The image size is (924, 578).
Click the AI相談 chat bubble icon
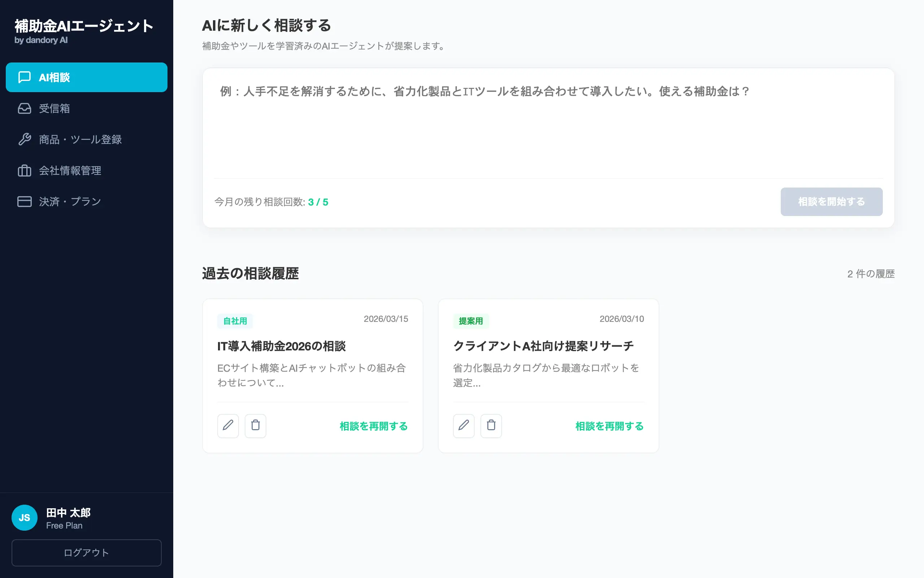point(25,77)
